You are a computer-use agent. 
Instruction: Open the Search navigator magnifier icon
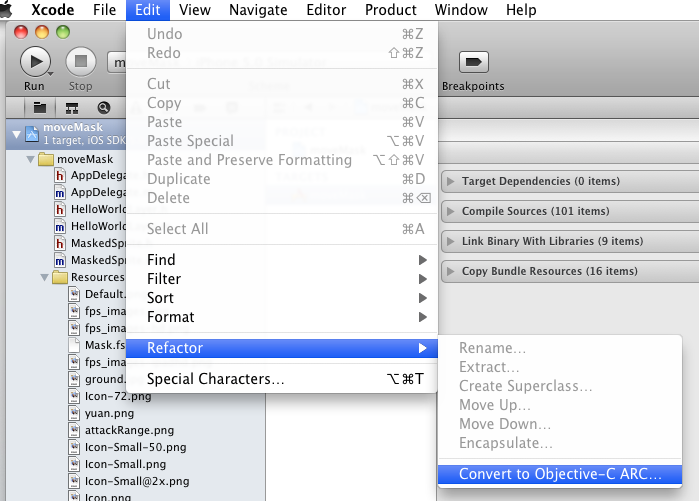click(103, 108)
